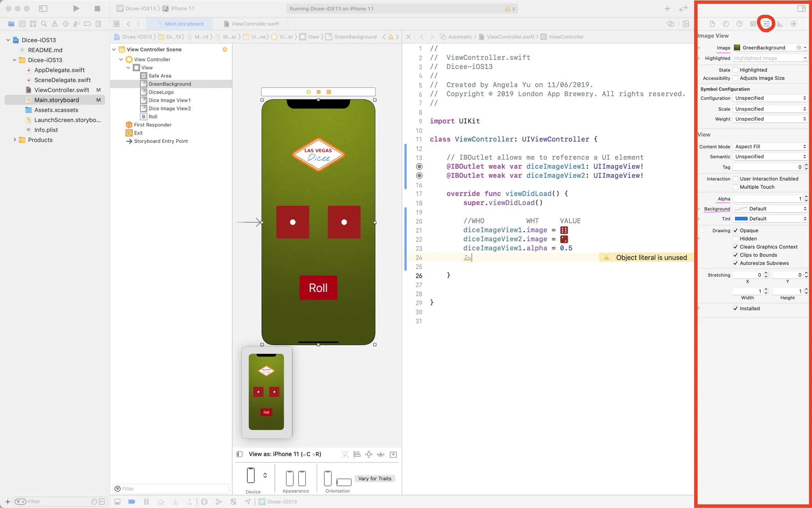Toggle the Hidden checkbox
Screen dimensions: 812x508
pyautogui.click(x=735, y=239)
